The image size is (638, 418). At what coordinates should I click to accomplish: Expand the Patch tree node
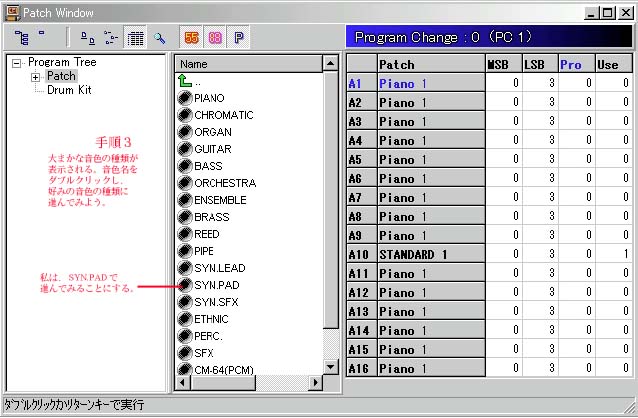click(35, 77)
